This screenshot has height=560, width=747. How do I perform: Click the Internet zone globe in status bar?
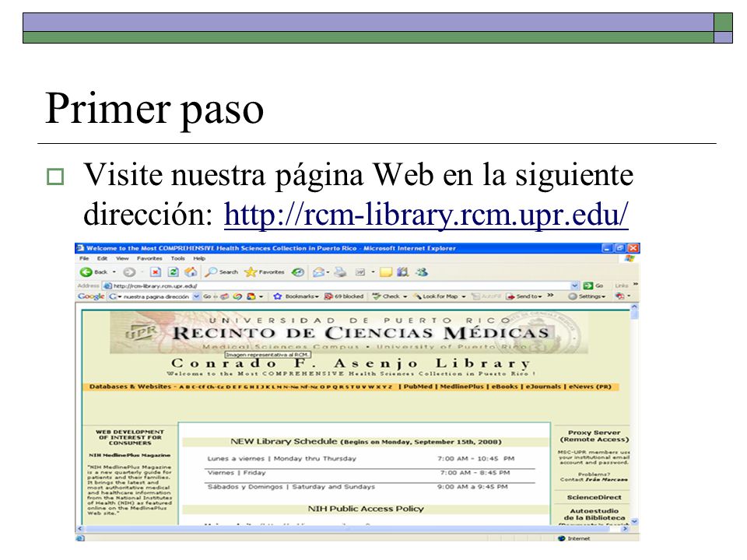[x=562, y=538]
